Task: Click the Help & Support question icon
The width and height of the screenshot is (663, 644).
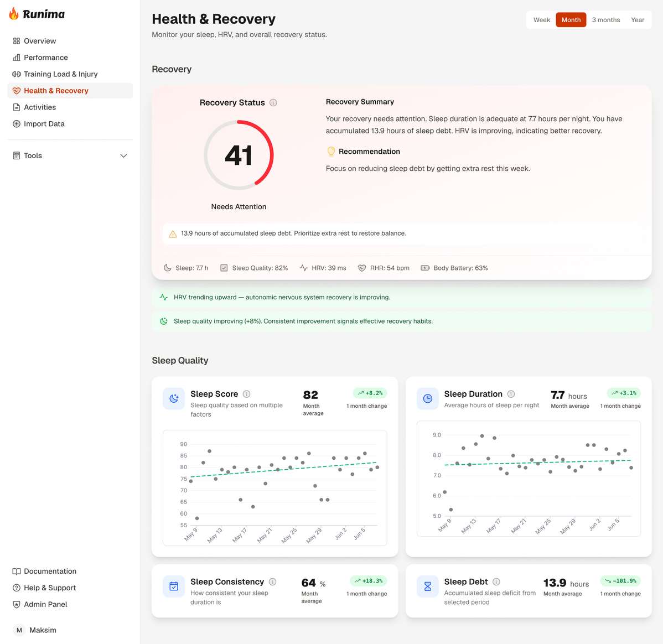Action: click(17, 588)
